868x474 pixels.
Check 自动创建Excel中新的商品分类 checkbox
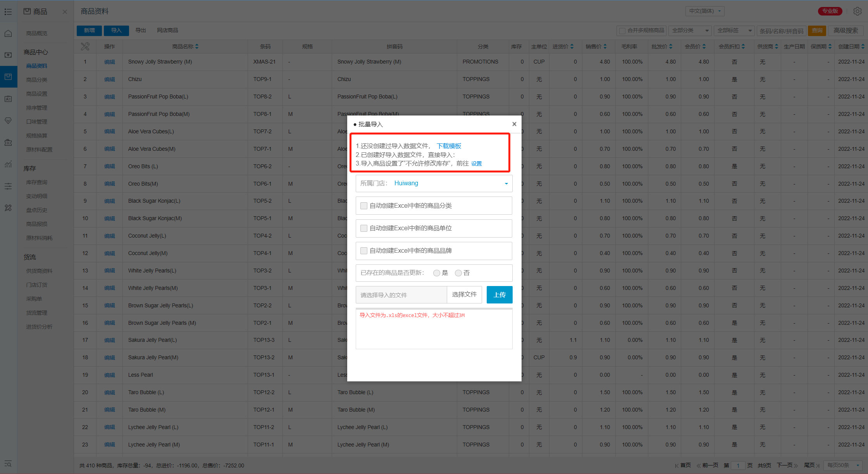(x=364, y=206)
